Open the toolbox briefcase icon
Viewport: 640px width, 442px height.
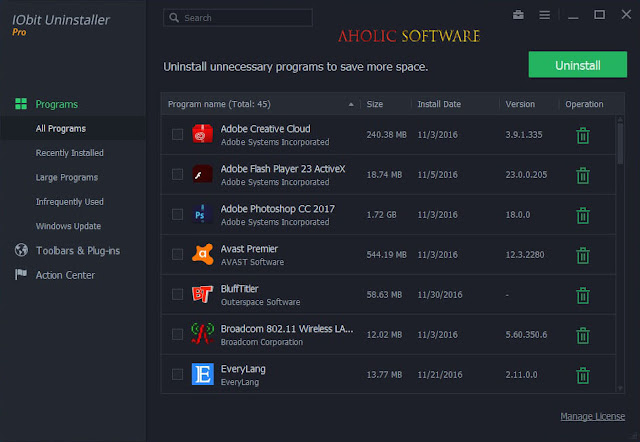(x=518, y=15)
